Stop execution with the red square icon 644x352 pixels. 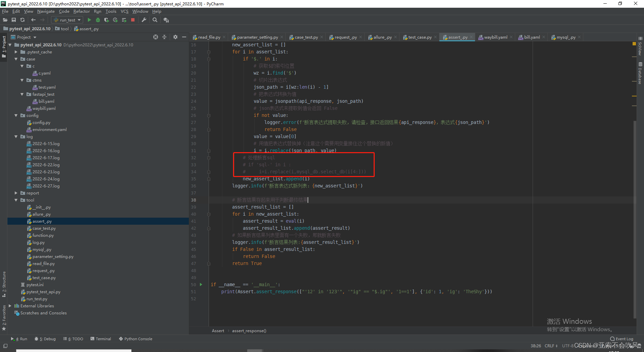[133, 20]
